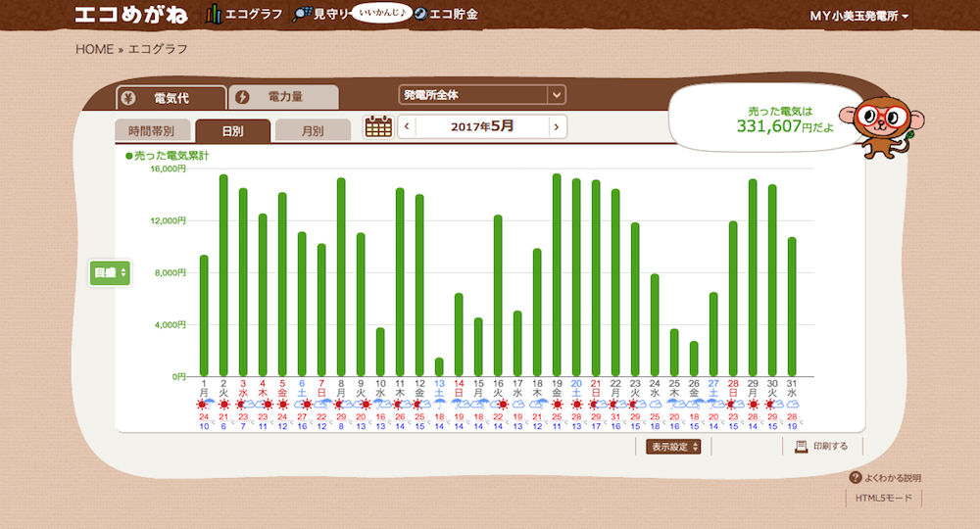Click the bar for day 29 (月)
Screen dimensions: 980x529
click(x=753, y=277)
